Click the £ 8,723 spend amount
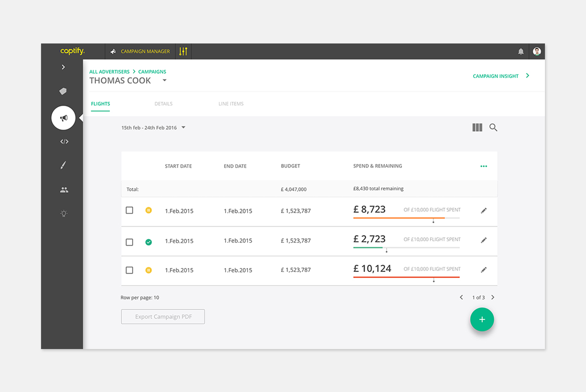Screen dimensions: 586x392 coord(370,209)
